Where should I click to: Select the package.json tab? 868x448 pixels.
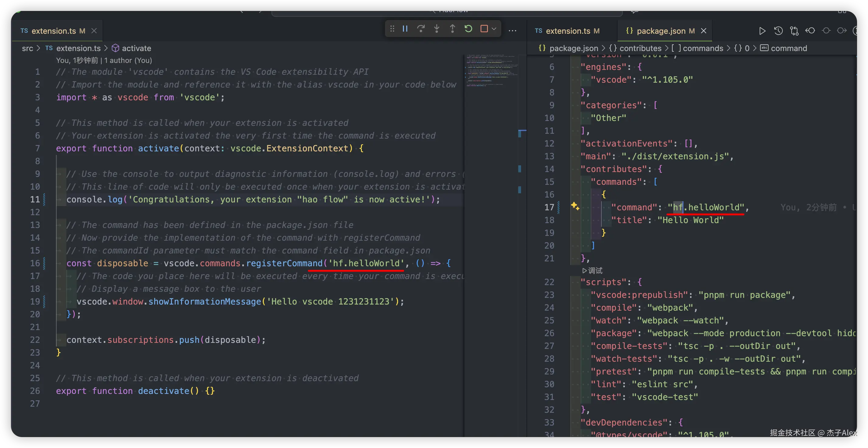660,31
